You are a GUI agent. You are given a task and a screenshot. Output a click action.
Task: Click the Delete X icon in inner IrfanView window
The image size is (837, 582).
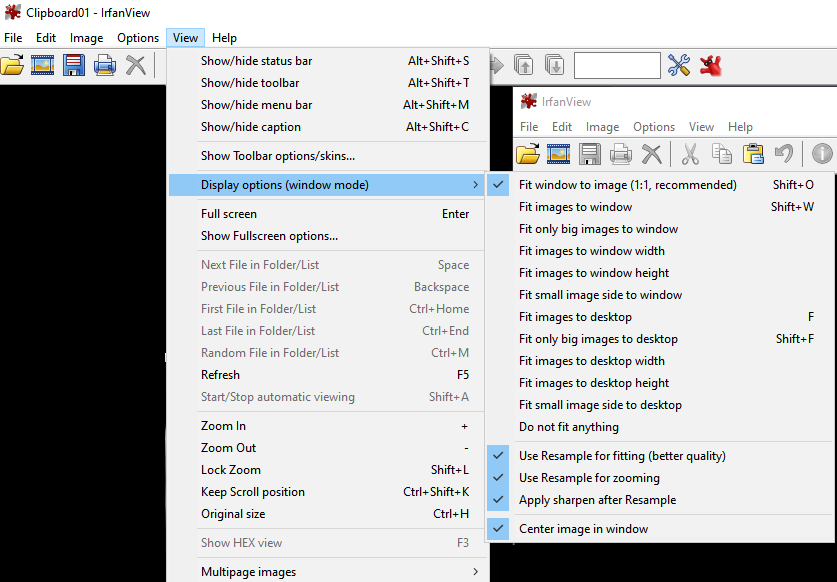651,154
